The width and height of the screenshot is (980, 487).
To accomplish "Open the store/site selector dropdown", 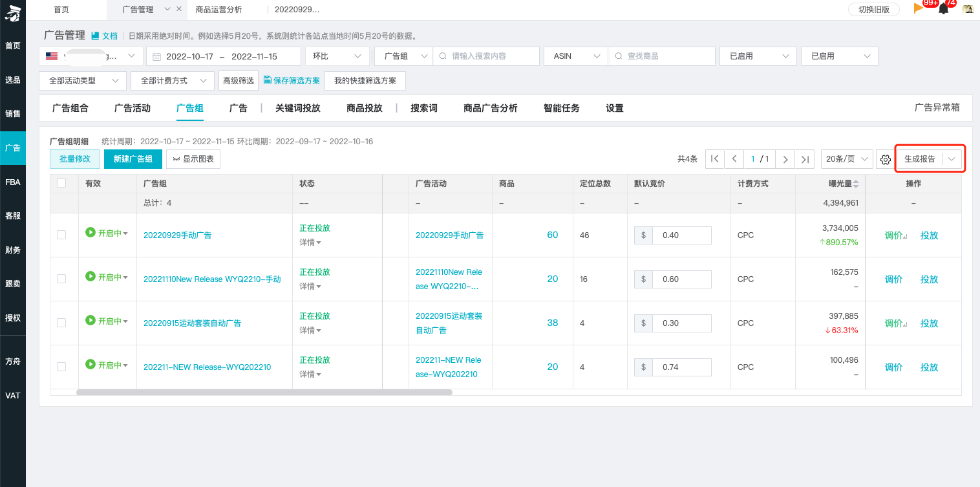I will 91,56.
